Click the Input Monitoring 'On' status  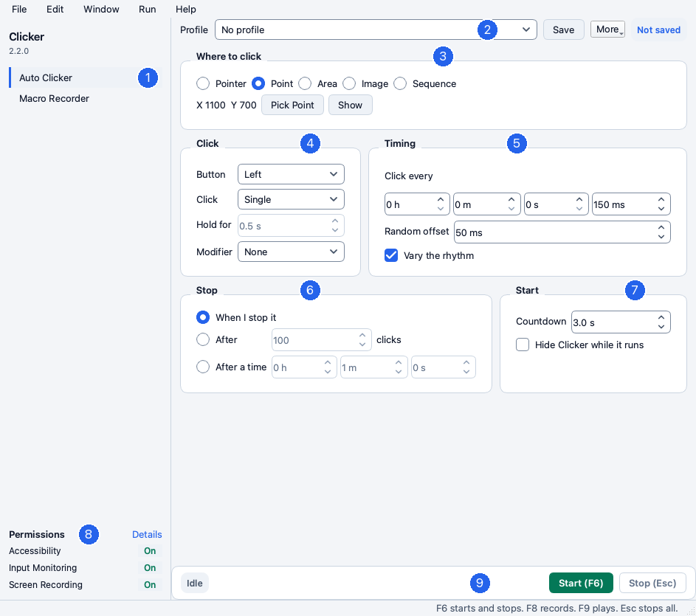pyautogui.click(x=150, y=567)
